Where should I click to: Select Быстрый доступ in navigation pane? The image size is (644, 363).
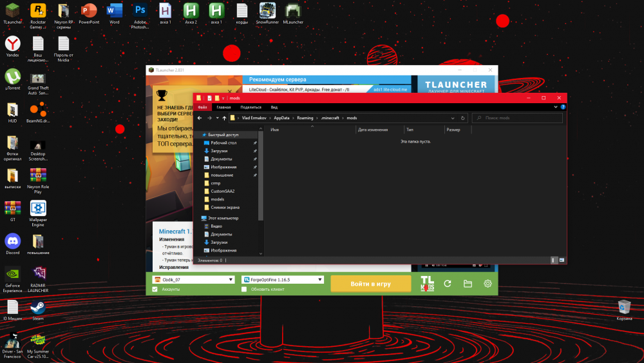(223, 135)
